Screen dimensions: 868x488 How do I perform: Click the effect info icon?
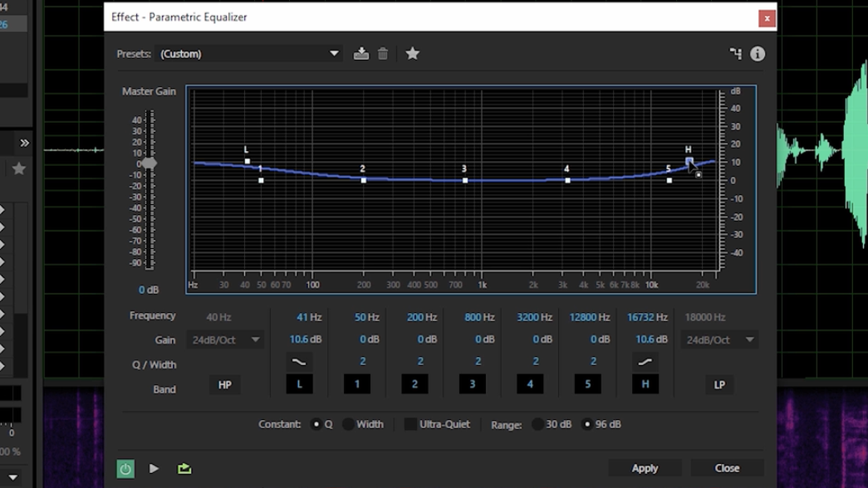tap(758, 54)
